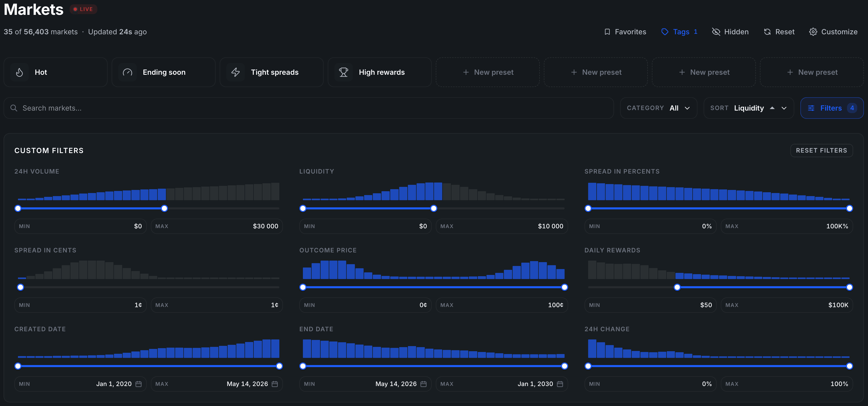Select the High rewards preset

[380, 72]
